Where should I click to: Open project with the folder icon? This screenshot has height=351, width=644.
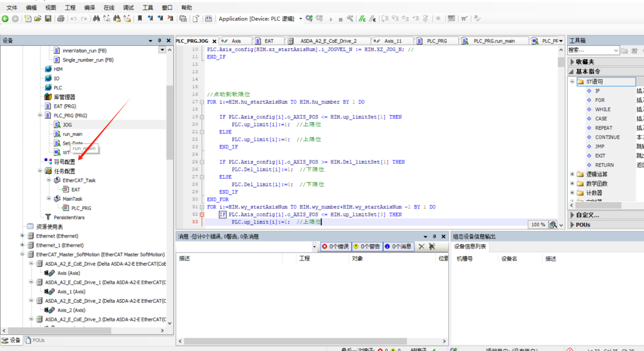38,18
